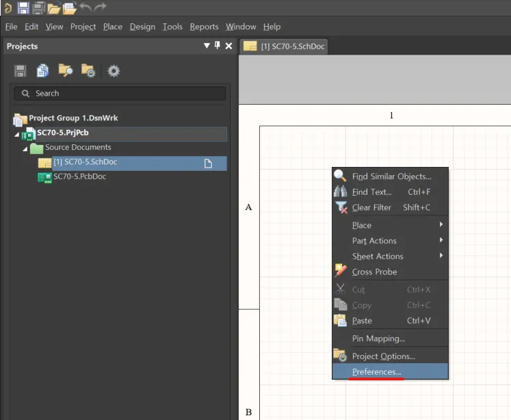Click the Projects panel save icon
The image size is (511, 420).
[21, 71]
